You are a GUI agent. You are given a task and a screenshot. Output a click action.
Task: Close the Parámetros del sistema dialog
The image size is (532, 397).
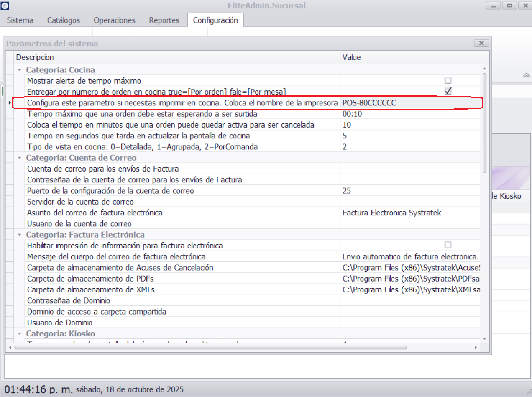pyautogui.click(x=481, y=43)
